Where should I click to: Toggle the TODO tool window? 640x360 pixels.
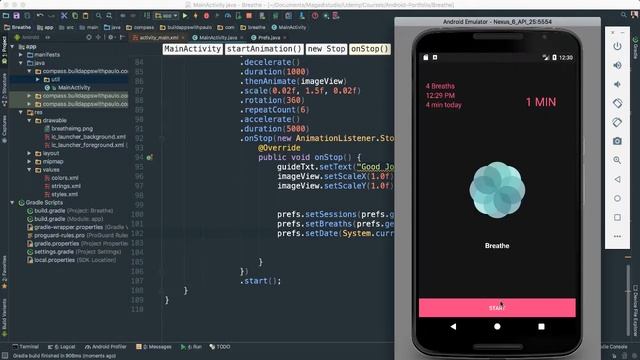pyautogui.click(x=220, y=347)
